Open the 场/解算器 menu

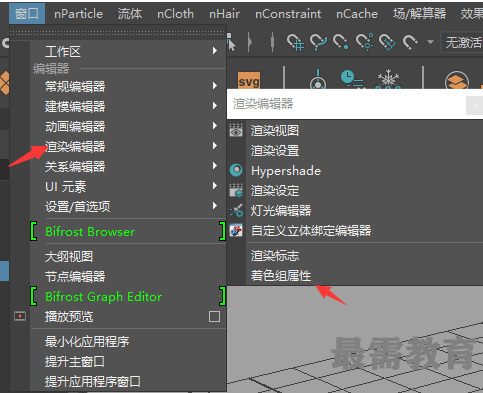(419, 14)
